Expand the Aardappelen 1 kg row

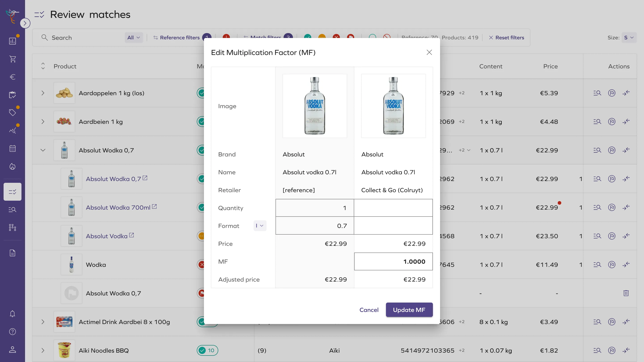pyautogui.click(x=43, y=93)
